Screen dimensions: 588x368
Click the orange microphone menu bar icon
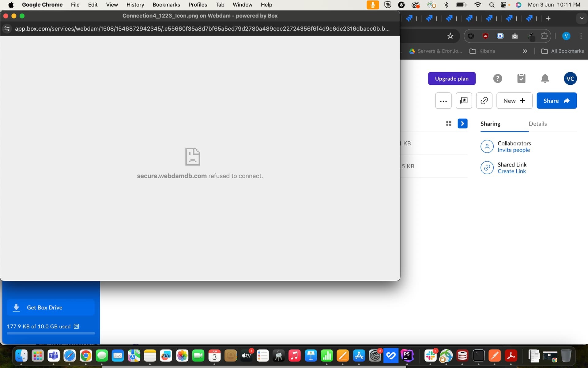tap(373, 5)
